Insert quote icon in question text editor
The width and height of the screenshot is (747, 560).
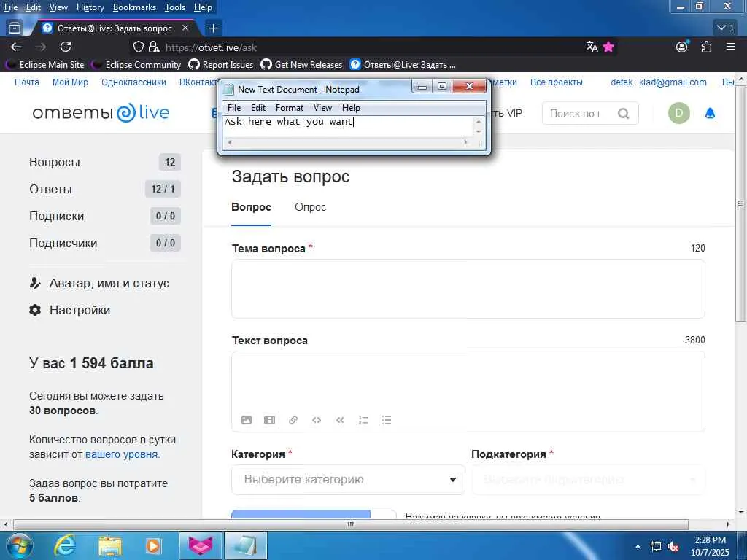point(340,419)
